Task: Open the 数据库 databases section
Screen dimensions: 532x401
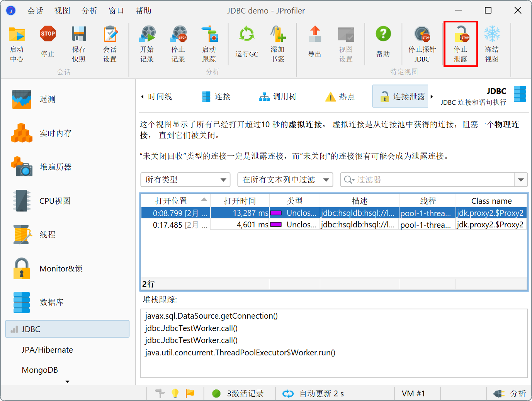Action: pos(68,302)
